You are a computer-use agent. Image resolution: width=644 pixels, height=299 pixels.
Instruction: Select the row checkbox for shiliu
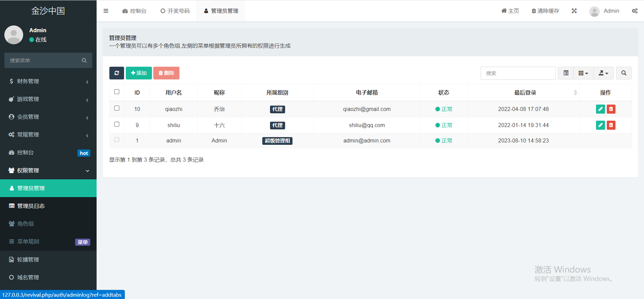tap(117, 124)
